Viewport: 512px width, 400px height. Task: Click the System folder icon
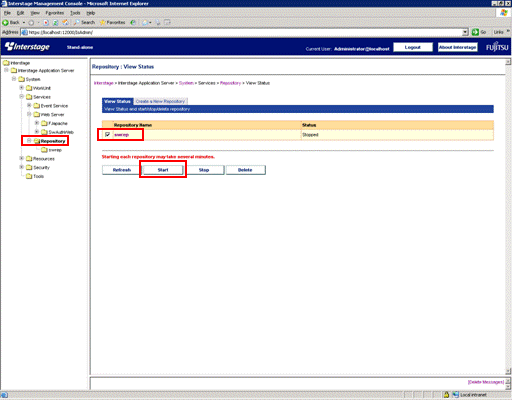[x=22, y=79]
